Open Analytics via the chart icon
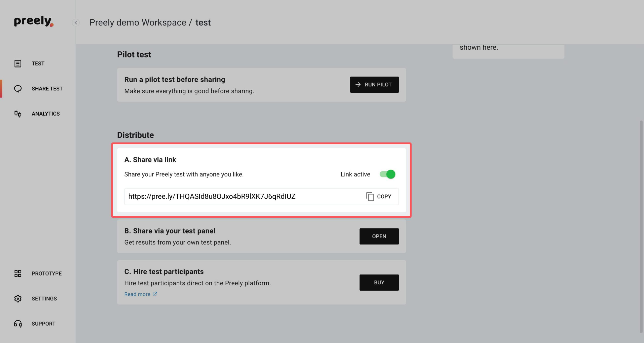This screenshot has height=343, width=644. point(18,114)
